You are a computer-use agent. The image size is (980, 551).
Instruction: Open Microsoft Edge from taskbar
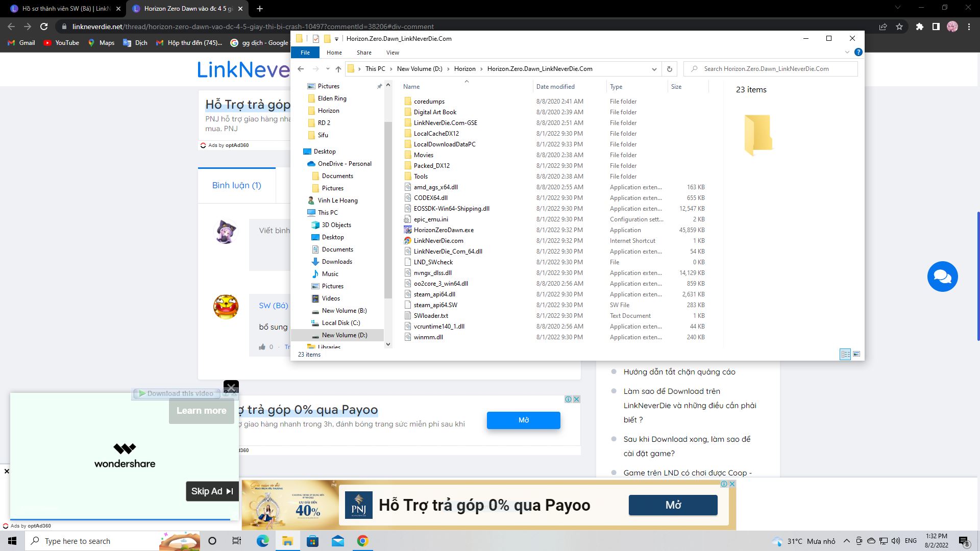pyautogui.click(x=262, y=541)
